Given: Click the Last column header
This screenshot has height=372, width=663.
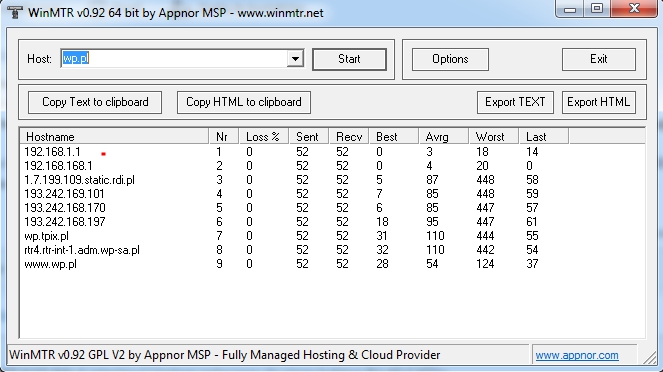Looking at the screenshot, I should 544,137.
